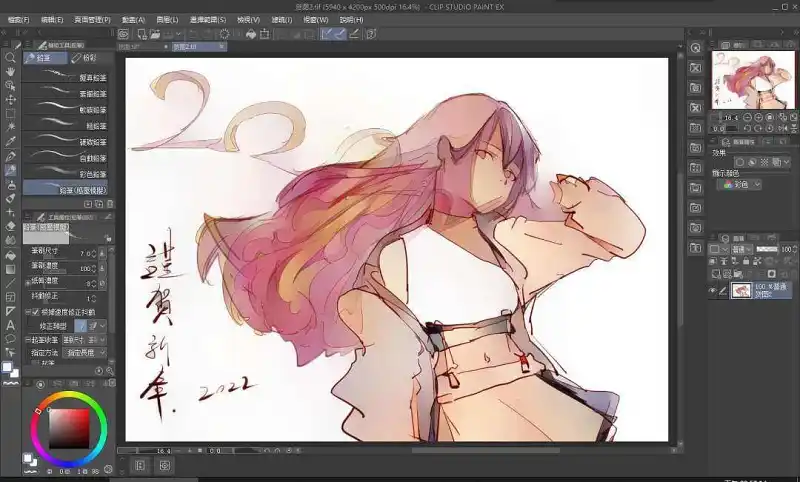Screen dimensions: 800x482
Task: Choose the 彩色鉛筆 colored pencil sub tool
Action: [x=66, y=173]
